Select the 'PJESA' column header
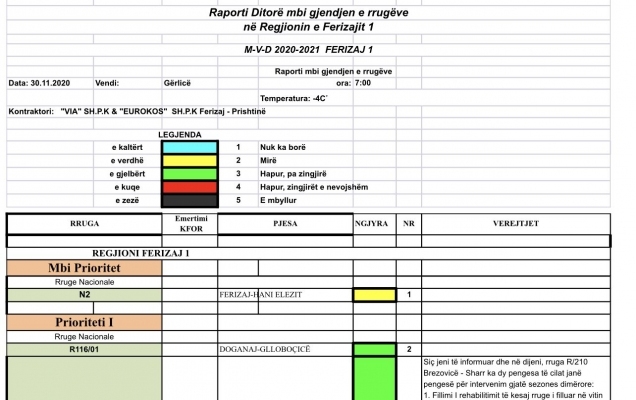Screen dimensions: 636x400 [285, 224]
